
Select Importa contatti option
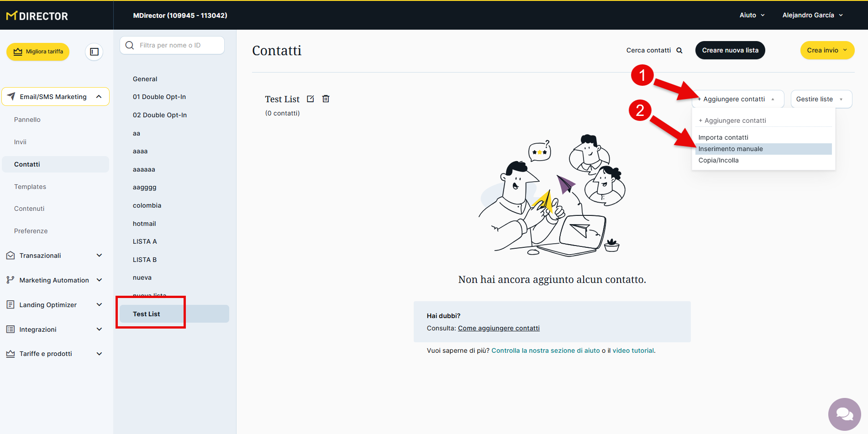click(x=723, y=137)
